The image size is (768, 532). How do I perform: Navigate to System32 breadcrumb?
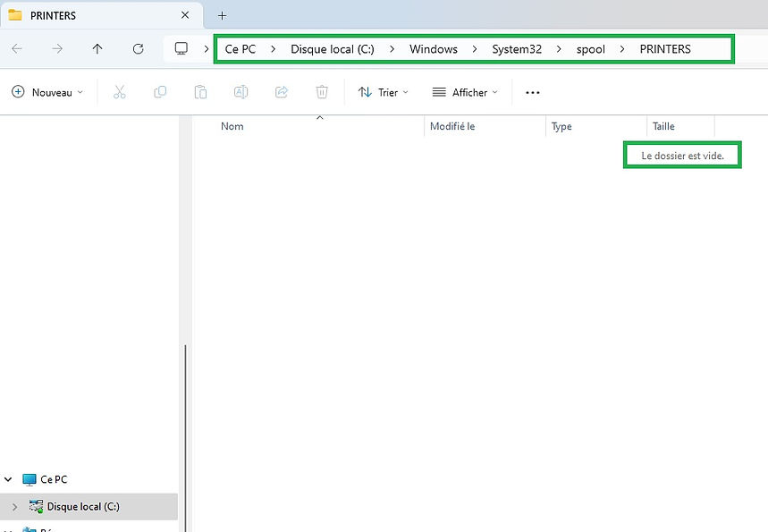click(517, 49)
